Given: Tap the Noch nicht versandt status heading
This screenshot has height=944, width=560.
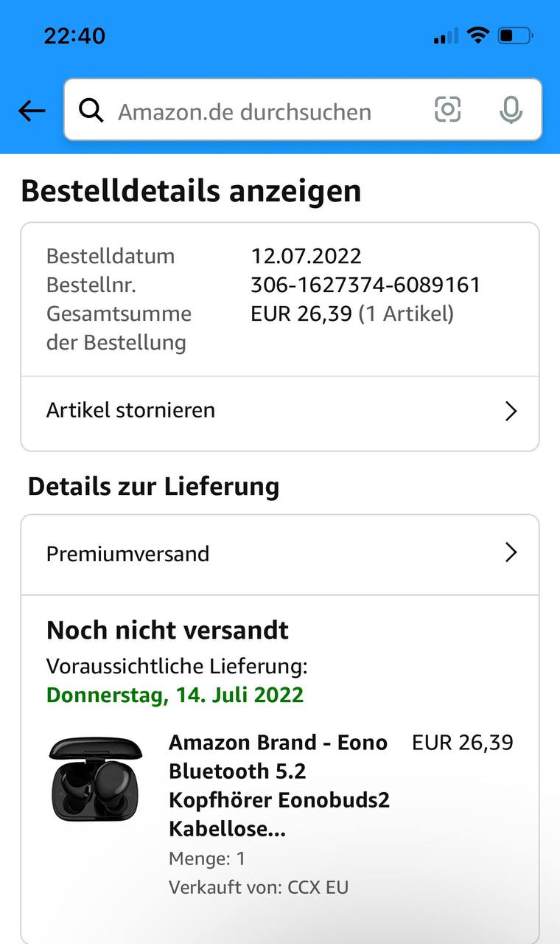Looking at the screenshot, I should pyautogui.click(x=167, y=631).
